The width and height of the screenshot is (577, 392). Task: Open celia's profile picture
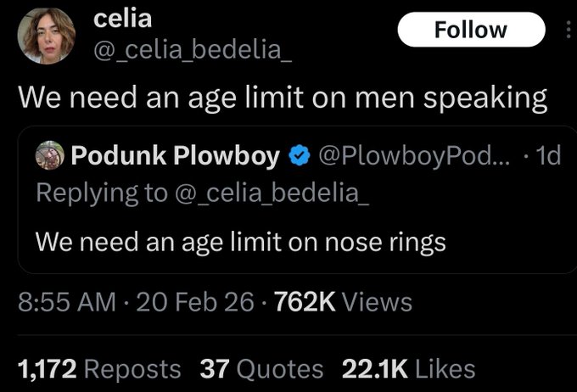[x=46, y=36]
